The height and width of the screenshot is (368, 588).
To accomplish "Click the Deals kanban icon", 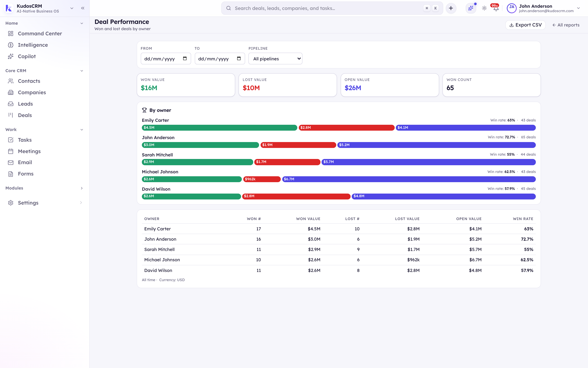I will pos(11,115).
